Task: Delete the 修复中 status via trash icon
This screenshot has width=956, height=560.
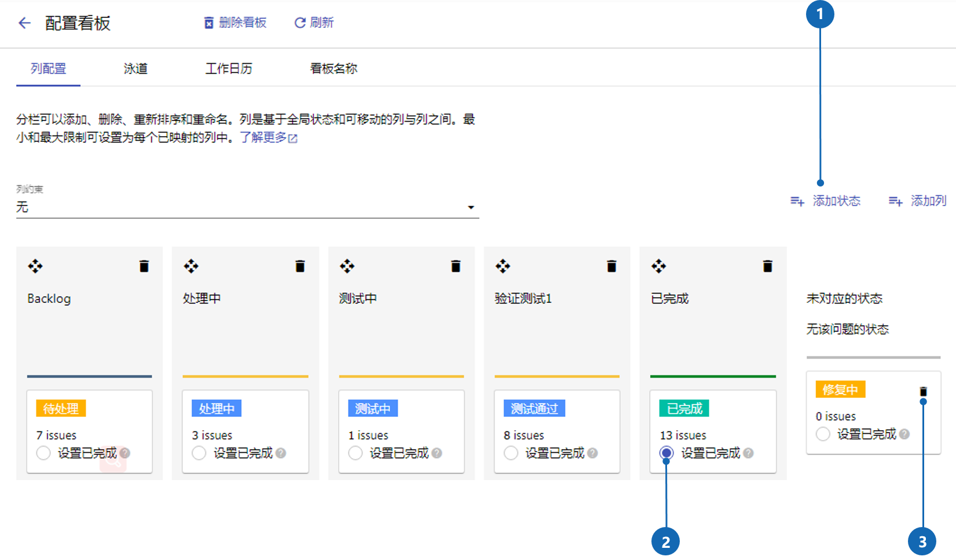Action: (924, 391)
